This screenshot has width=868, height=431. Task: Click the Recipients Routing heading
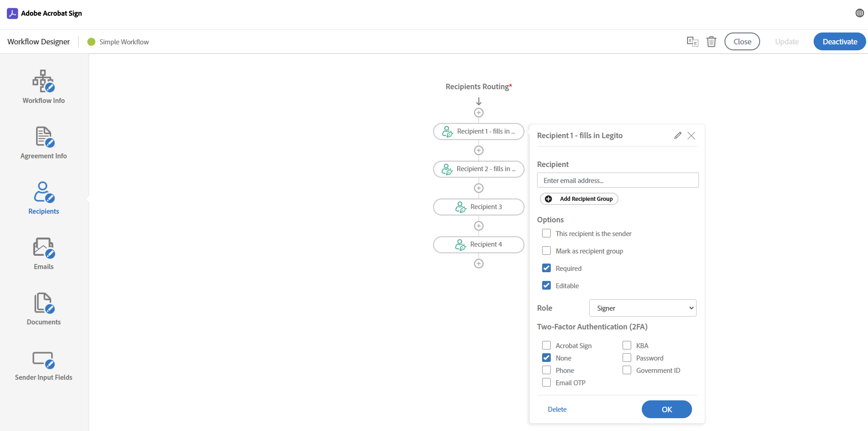tap(479, 86)
